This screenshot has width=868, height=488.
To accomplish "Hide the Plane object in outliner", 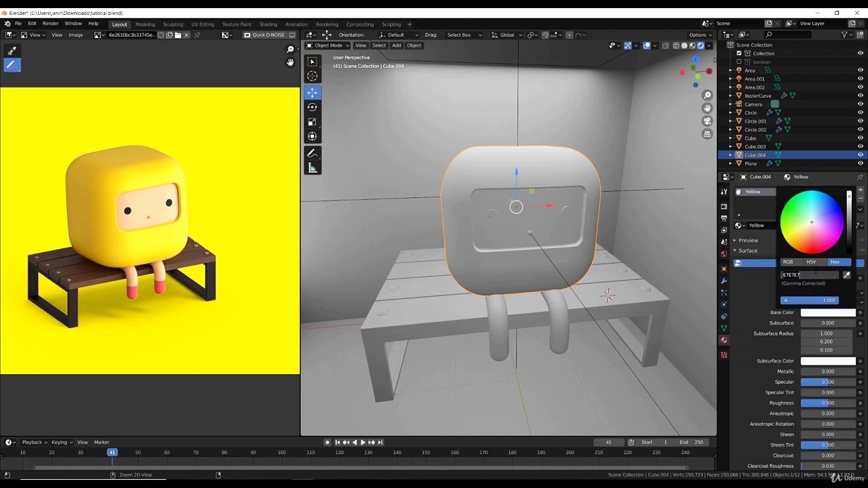I will 860,163.
